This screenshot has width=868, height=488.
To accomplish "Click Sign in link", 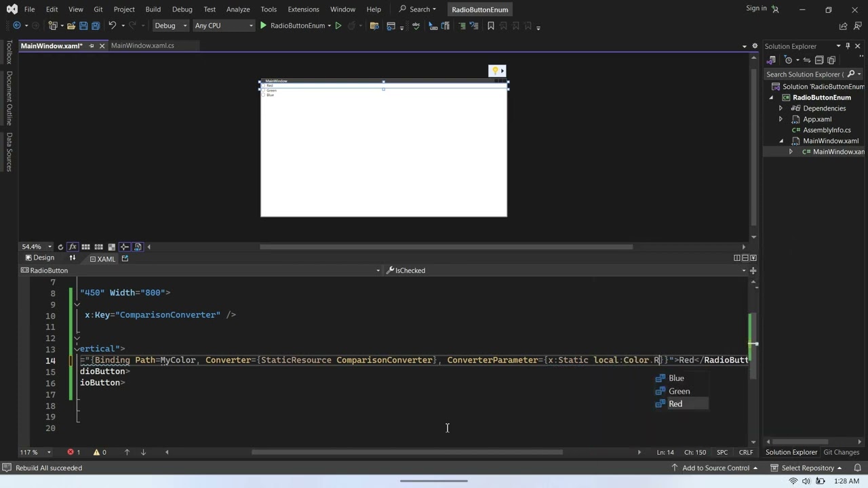I will tap(756, 8).
